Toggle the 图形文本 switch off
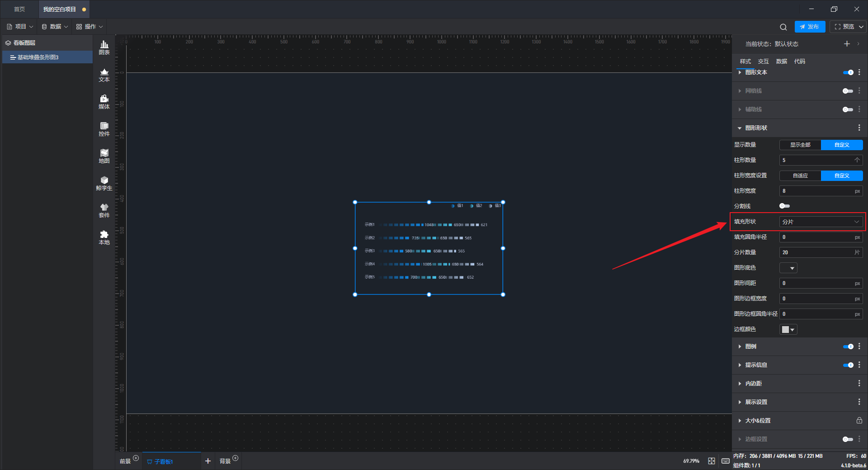The width and height of the screenshot is (868, 470). pyautogui.click(x=848, y=72)
